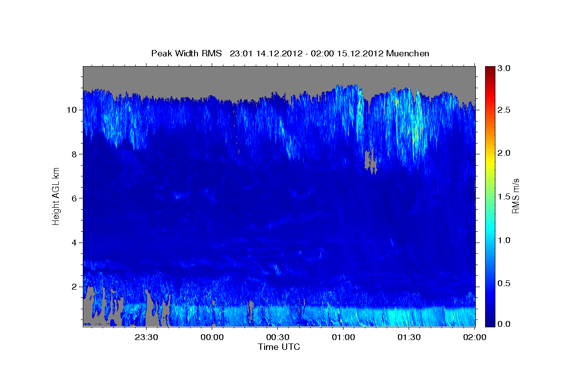Click the height tick label 2
Image resolution: width=588 pixels, height=392 pixels.
tap(75, 287)
